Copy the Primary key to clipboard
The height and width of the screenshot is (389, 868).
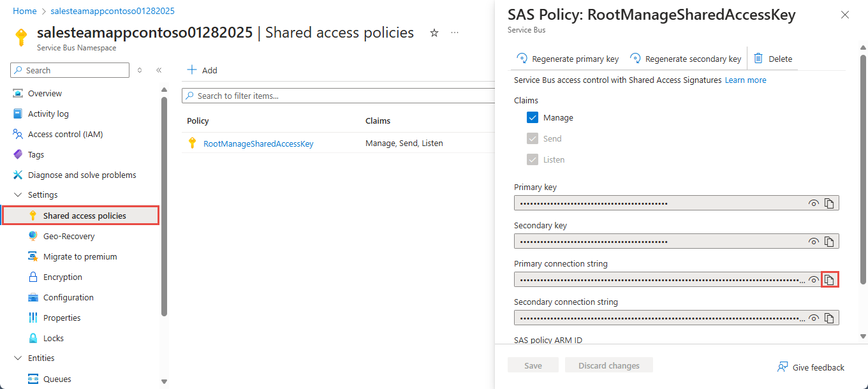(829, 203)
